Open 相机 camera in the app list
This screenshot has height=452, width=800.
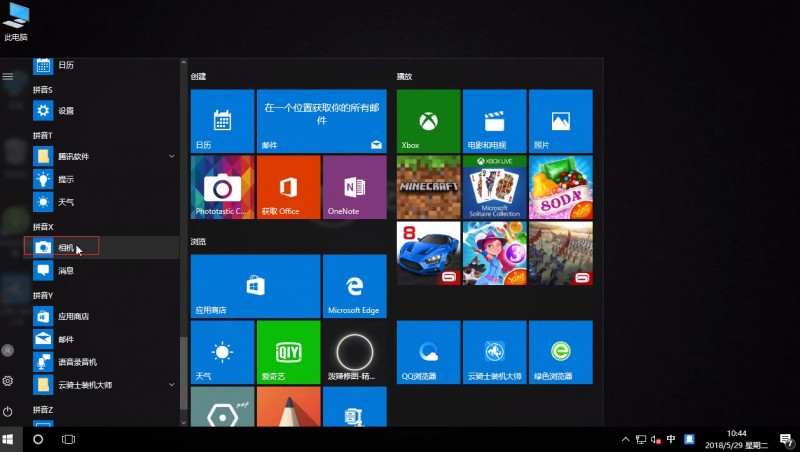click(x=102, y=247)
